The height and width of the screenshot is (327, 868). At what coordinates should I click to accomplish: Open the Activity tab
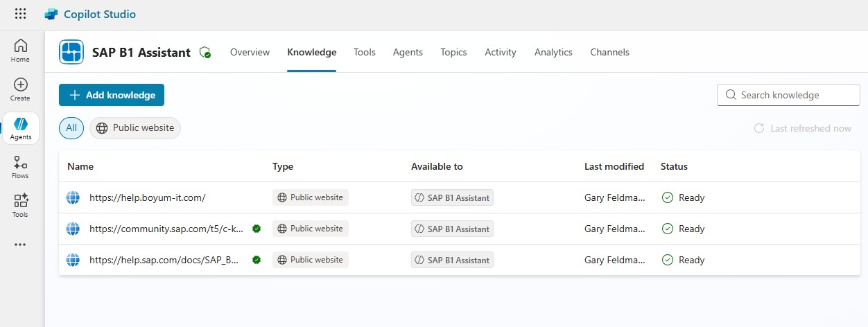501,52
